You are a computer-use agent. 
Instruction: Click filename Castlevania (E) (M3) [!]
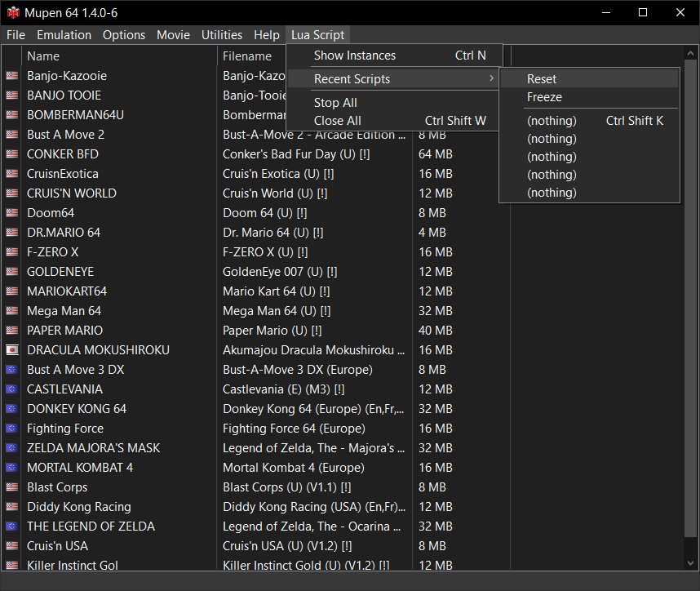click(x=283, y=389)
